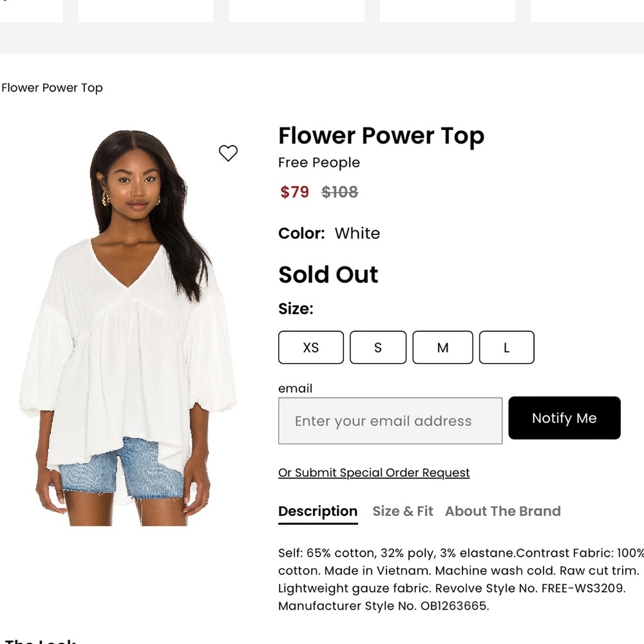The image size is (644, 644).
Task: Click the sale price $79
Action: [294, 192]
